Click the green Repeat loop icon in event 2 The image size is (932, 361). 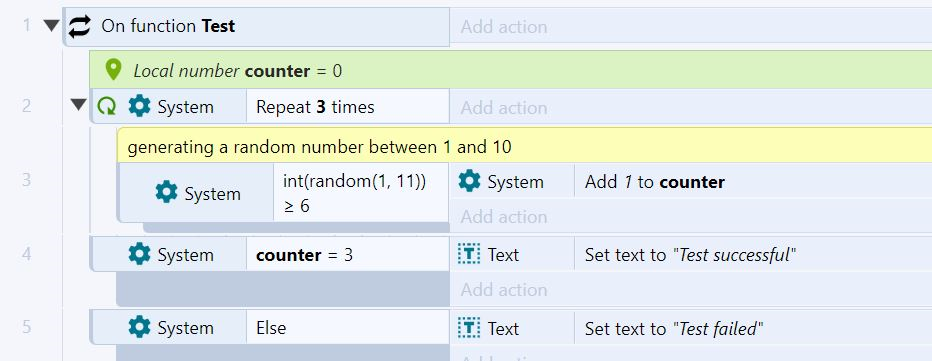pos(106,106)
